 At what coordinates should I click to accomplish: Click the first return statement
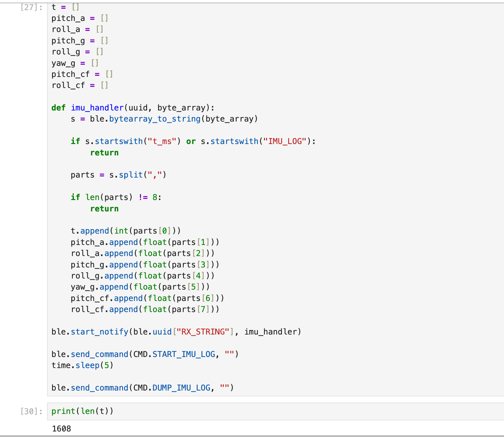(x=104, y=152)
